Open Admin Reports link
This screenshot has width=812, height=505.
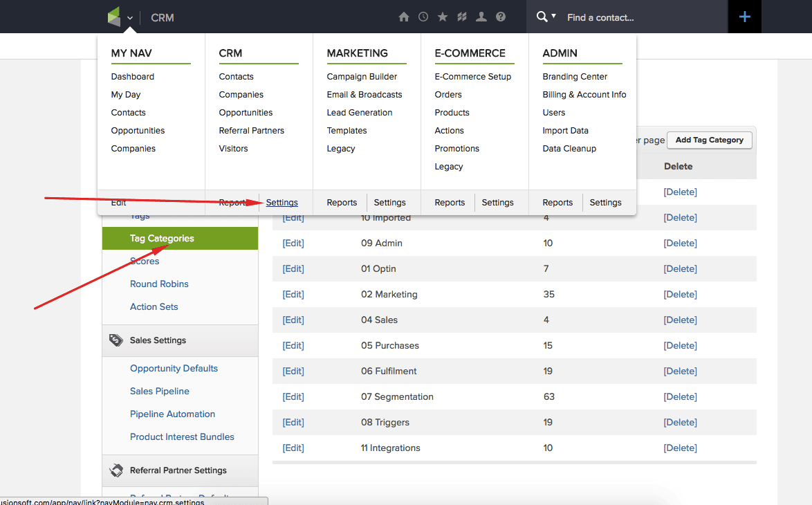[x=557, y=203]
